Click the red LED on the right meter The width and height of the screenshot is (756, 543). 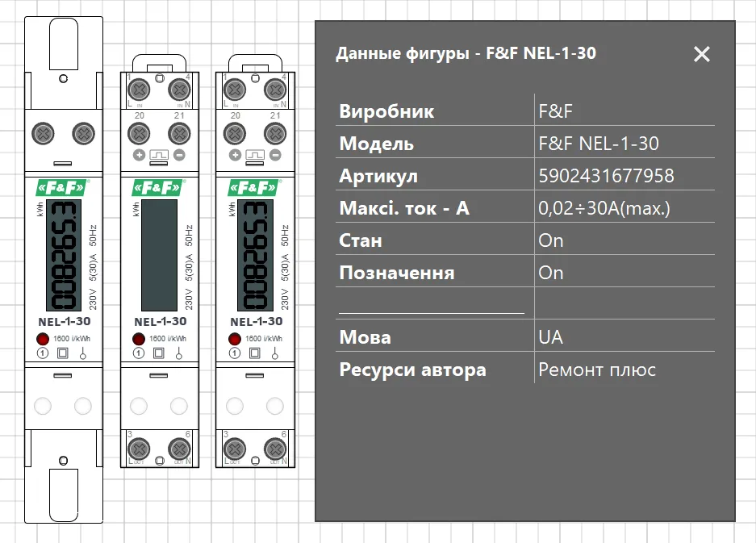(235, 339)
